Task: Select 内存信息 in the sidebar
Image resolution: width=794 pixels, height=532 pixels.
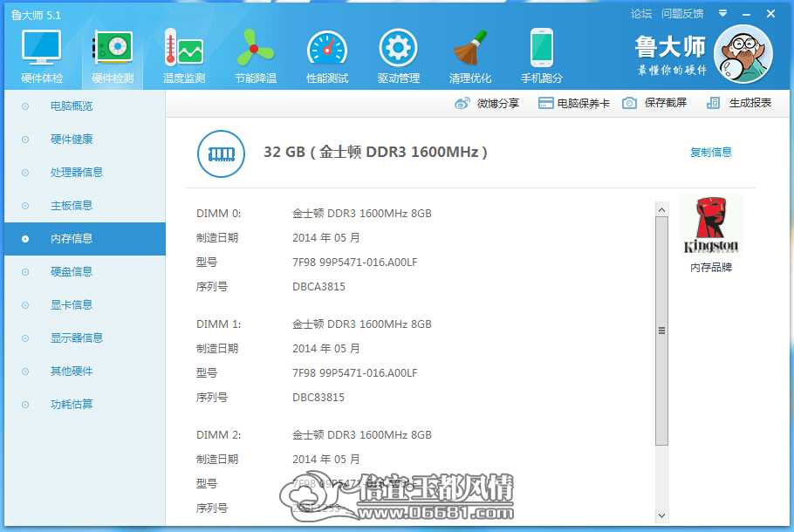Action: pyautogui.click(x=86, y=239)
